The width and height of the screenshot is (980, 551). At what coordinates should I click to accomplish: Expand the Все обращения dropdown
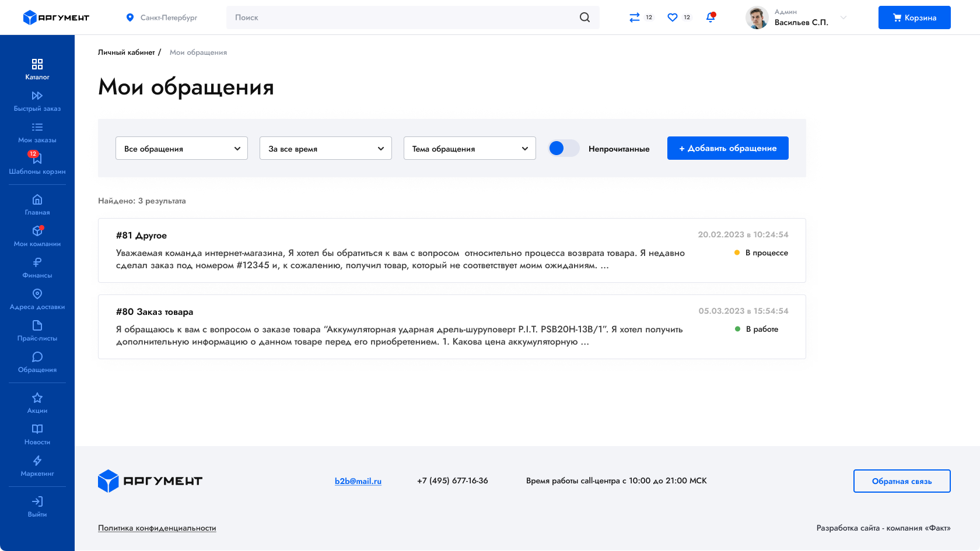tap(181, 148)
